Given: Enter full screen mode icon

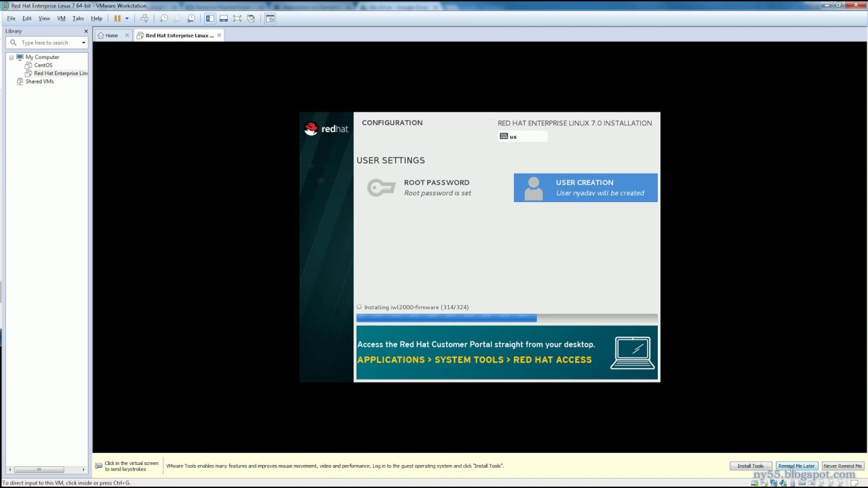Looking at the screenshot, I should [x=237, y=18].
